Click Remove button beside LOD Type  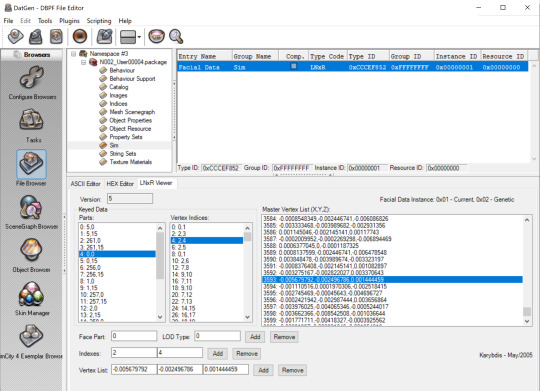click(284, 337)
